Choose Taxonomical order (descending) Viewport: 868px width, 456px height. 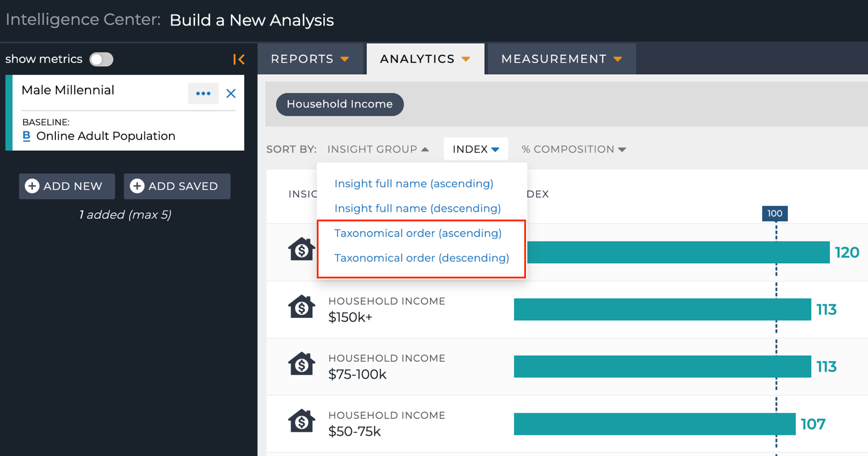[x=422, y=258]
